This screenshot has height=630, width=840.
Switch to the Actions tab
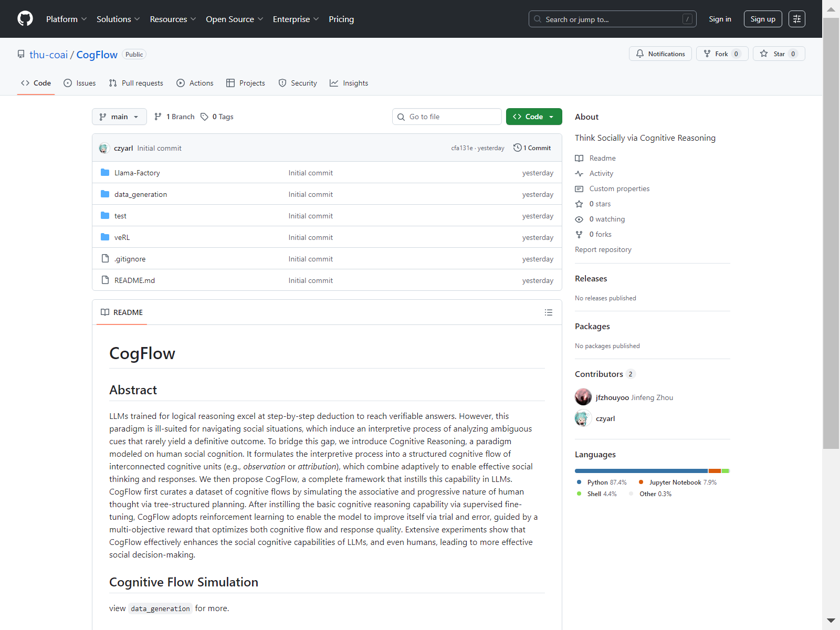[195, 83]
